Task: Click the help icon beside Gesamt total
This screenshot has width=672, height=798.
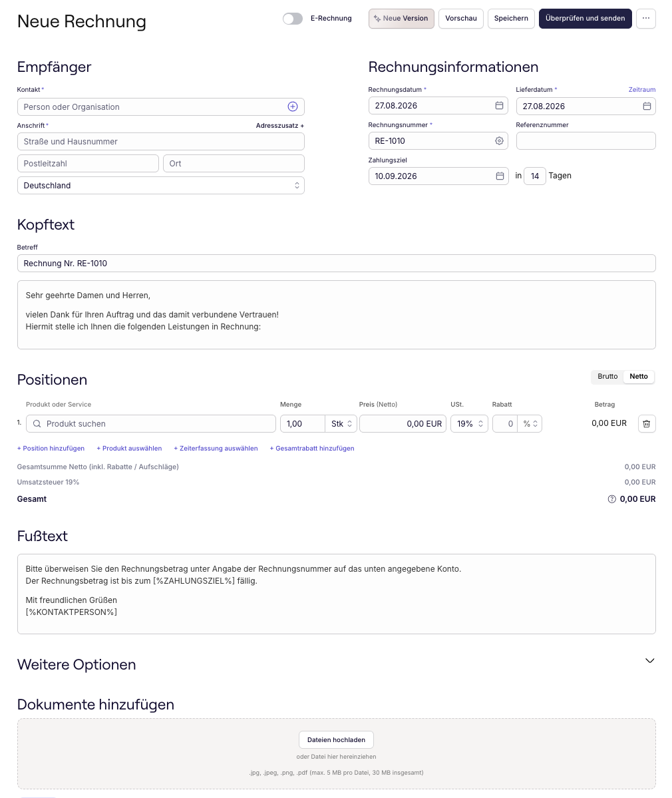Action: click(x=611, y=499)
